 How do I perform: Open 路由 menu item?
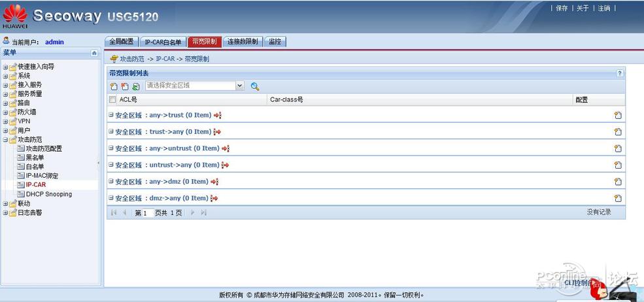point(24,103)
